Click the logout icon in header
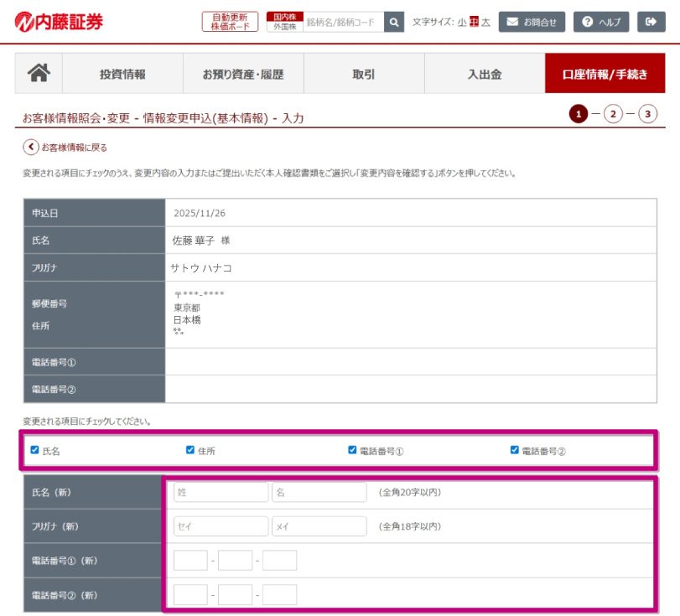This screenshot has height=616, width=680. (651, 22)
